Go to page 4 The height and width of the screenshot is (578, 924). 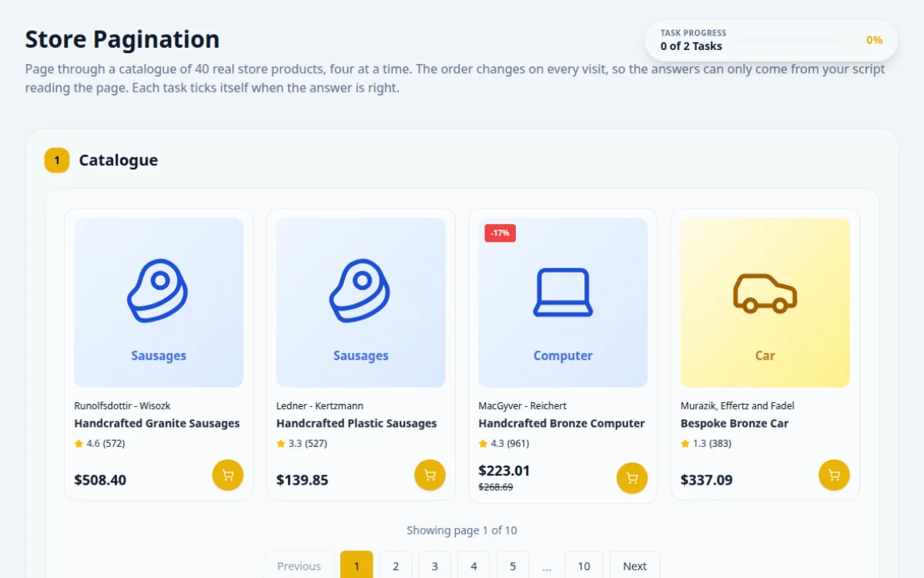pos(474,566)
